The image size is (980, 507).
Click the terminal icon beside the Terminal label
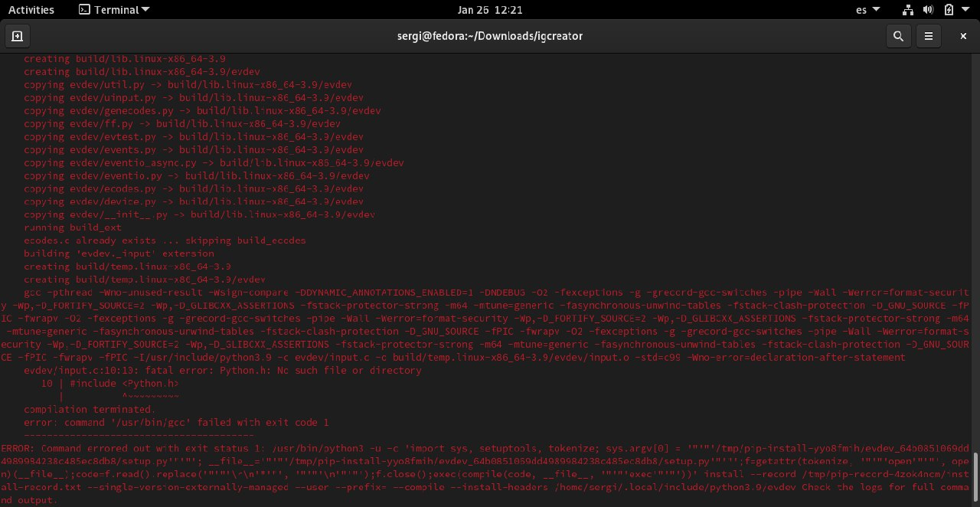pos(84,9)
